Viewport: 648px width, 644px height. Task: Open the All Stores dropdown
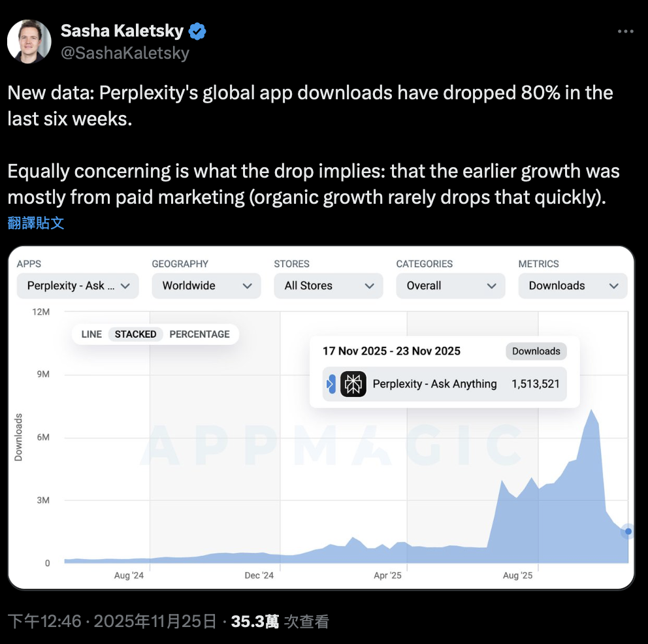pyautogui.click(x=328, y=285)
